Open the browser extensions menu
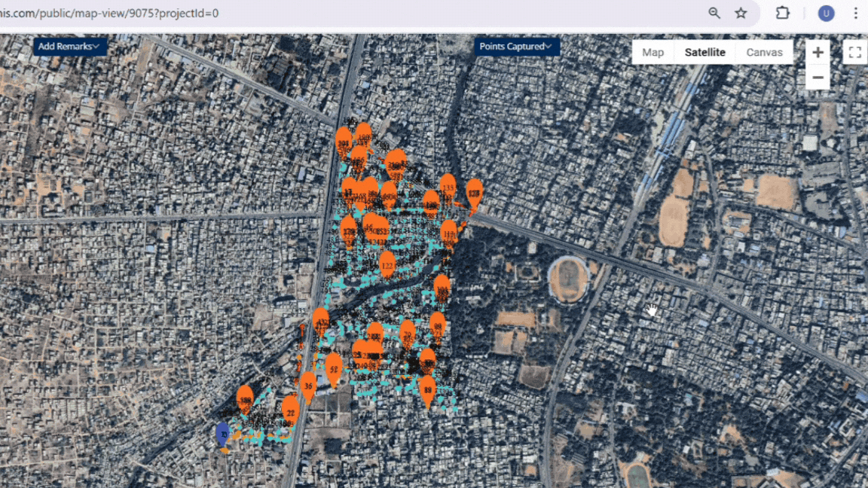Screen dimensions: 868x488 click(782, 13)
